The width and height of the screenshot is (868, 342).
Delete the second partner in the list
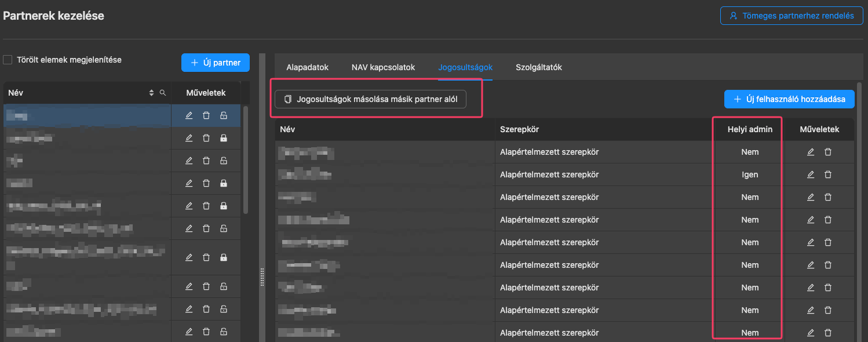pyautogui.click(x=206, y=138)
